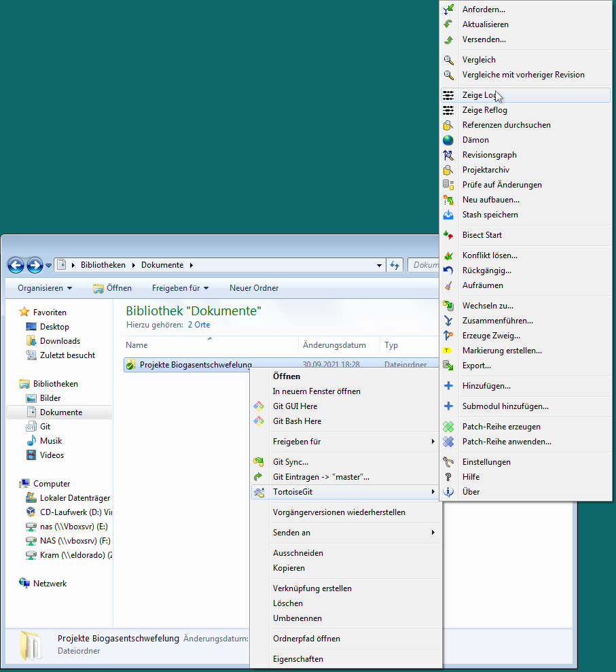Select Referenzen durchsuchen
Image resolution: width=616 pixels, height=672 pixels.
pyautogui.click(x=526, y=125)
